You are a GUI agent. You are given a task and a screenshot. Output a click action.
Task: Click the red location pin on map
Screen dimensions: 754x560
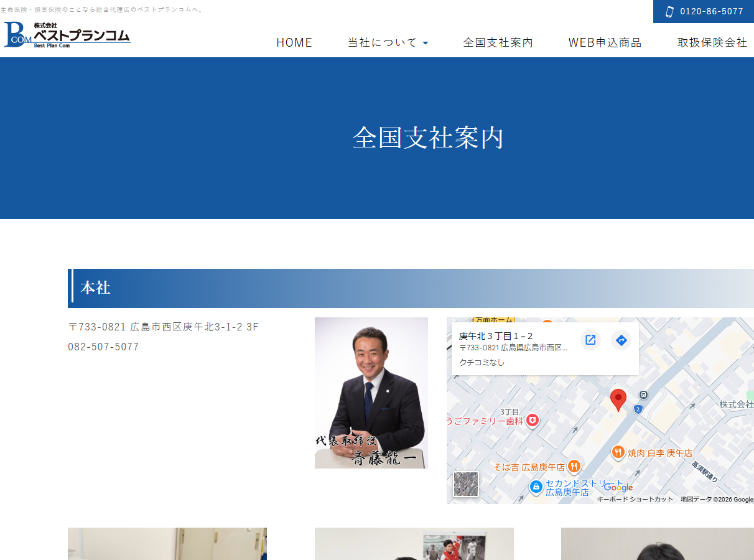(x=618, y=399)
